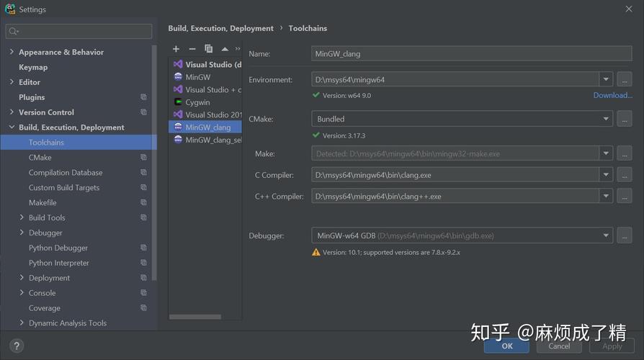Open CMake settings page
Screen dimensions: 644x360
tap(40, 157)
